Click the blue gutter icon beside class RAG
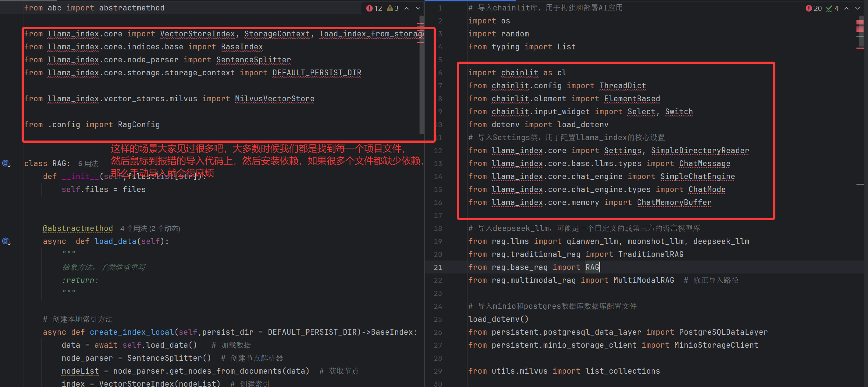This screenshot has width=868, height=387. (6, 164)
